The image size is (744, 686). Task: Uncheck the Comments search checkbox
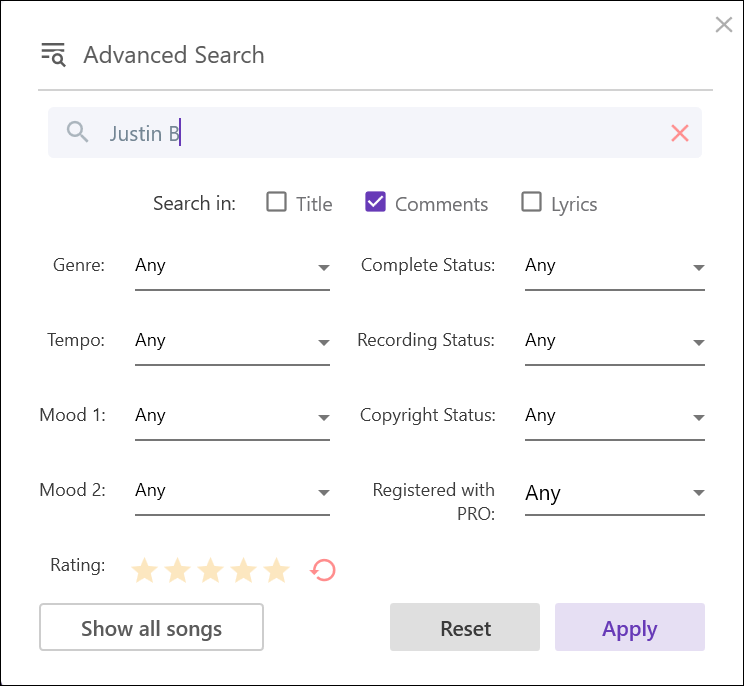376,203
